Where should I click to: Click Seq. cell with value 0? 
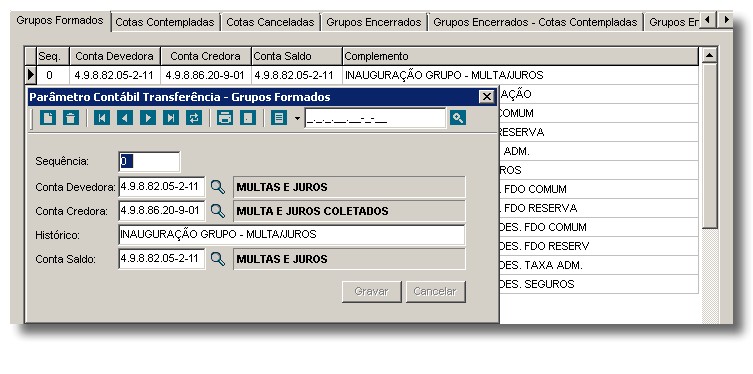[53, 75]
